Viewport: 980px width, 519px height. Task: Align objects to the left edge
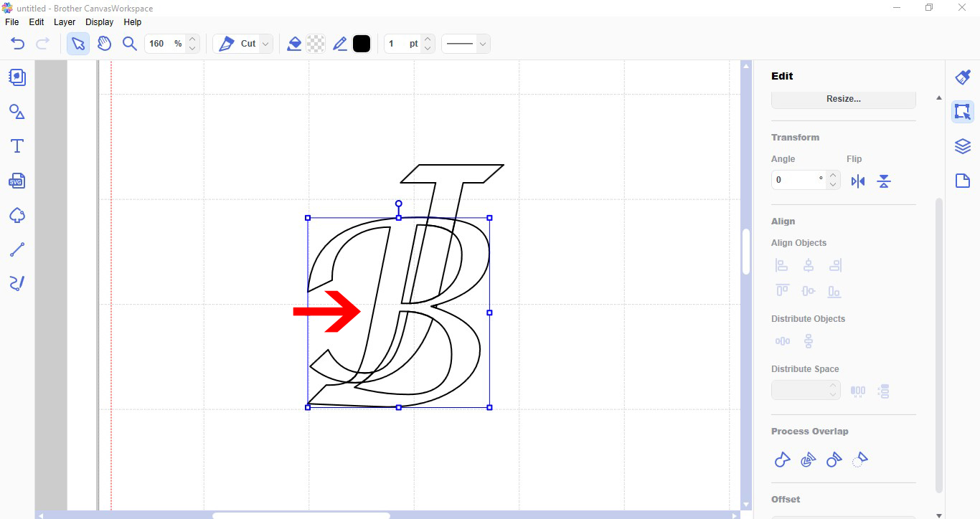coord(782,265)
